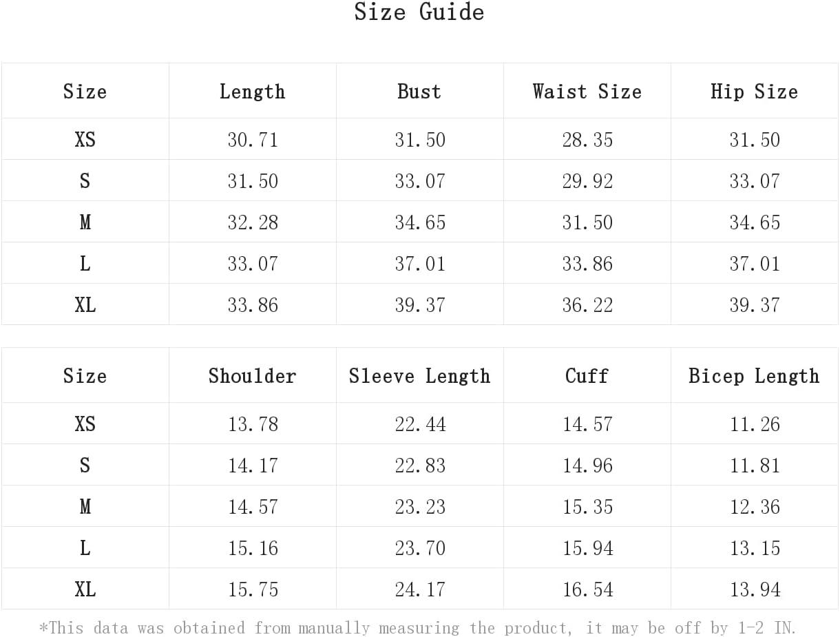This screenshot has height=637, width=840.
Task: Select the 13.78 shoulder cell
Action: [x=253, y=424]
